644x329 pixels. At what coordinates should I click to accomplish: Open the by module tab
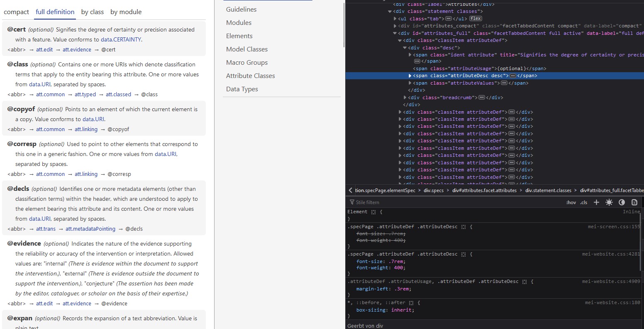click(126, 12)
